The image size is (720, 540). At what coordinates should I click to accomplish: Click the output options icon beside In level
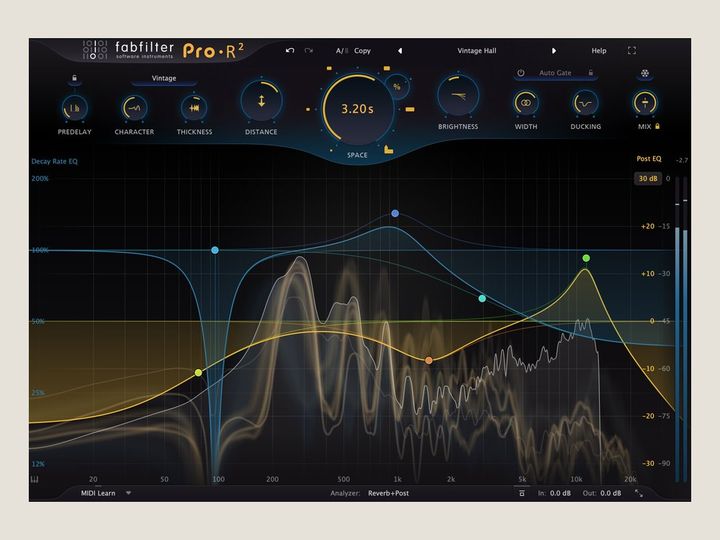coord(522,493)
